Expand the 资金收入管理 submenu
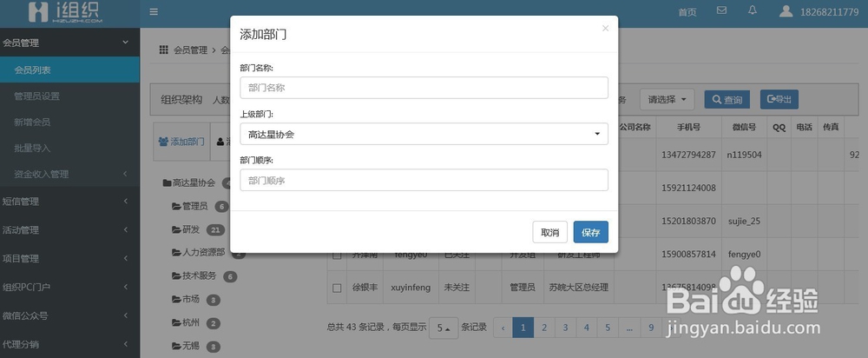This screenshot has height=358, width=868. [69, 174]
